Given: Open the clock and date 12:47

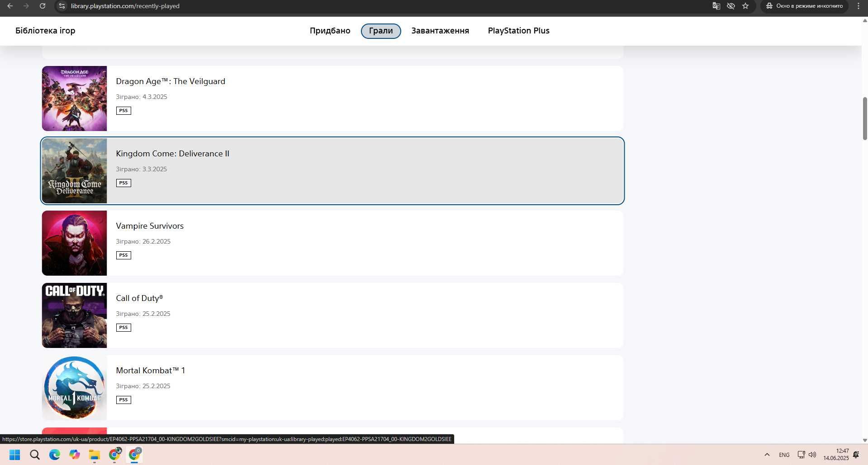Looking at the screenshot, I should coord(836,455).
